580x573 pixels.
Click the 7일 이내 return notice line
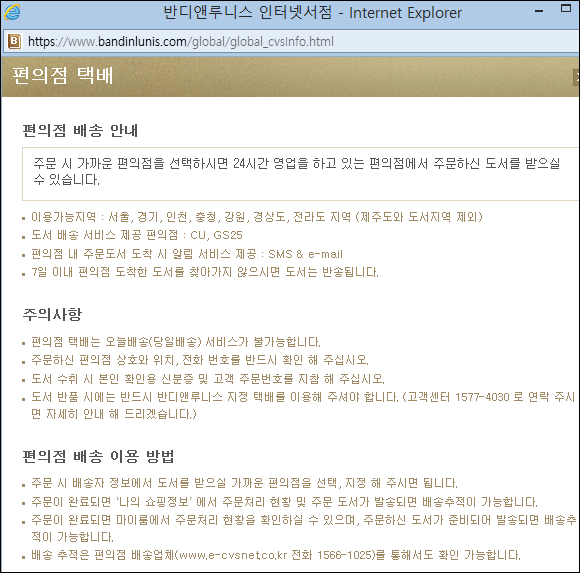tap(205, 272)
